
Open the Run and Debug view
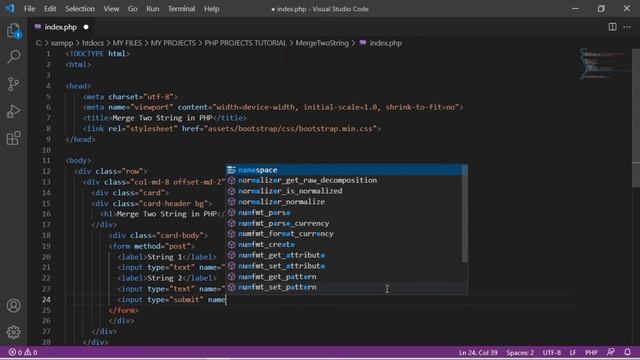point(13,111)
